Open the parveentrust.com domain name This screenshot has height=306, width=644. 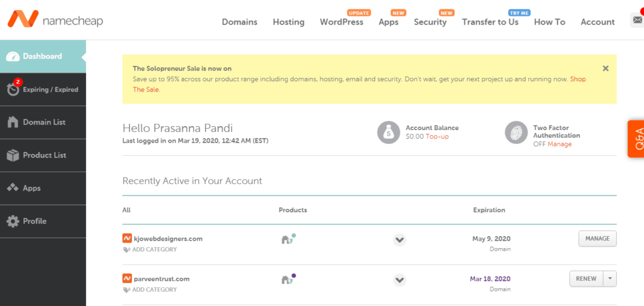click(x=162, y=279)
